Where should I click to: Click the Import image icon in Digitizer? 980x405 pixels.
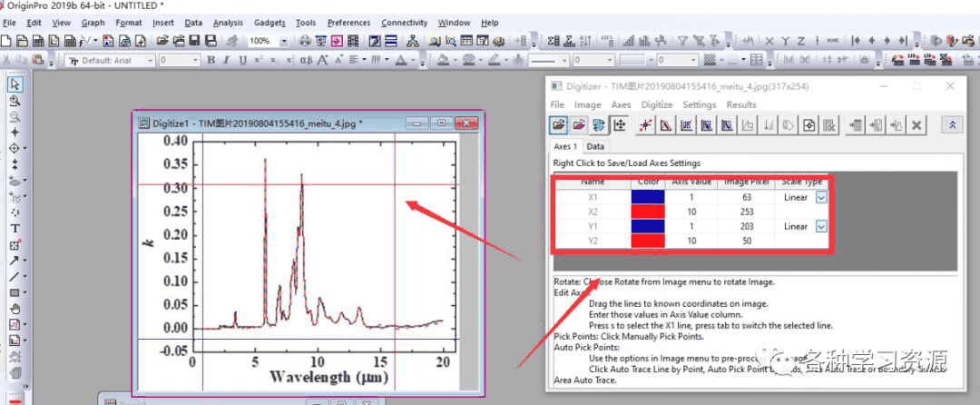[559, 125]
